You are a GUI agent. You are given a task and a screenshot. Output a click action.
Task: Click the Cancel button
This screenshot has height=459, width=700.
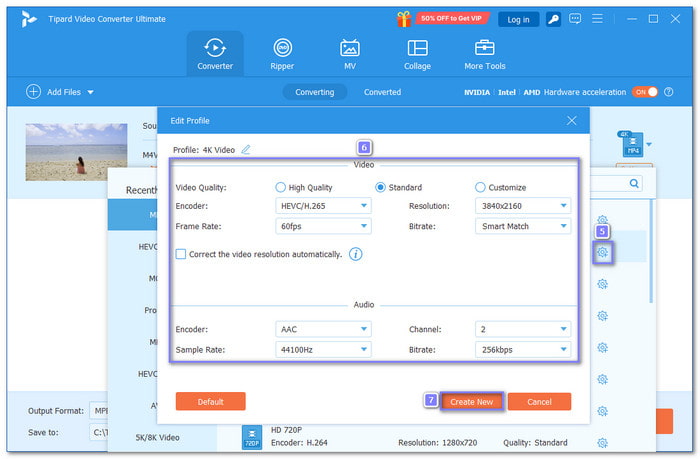tap(539, 401)
